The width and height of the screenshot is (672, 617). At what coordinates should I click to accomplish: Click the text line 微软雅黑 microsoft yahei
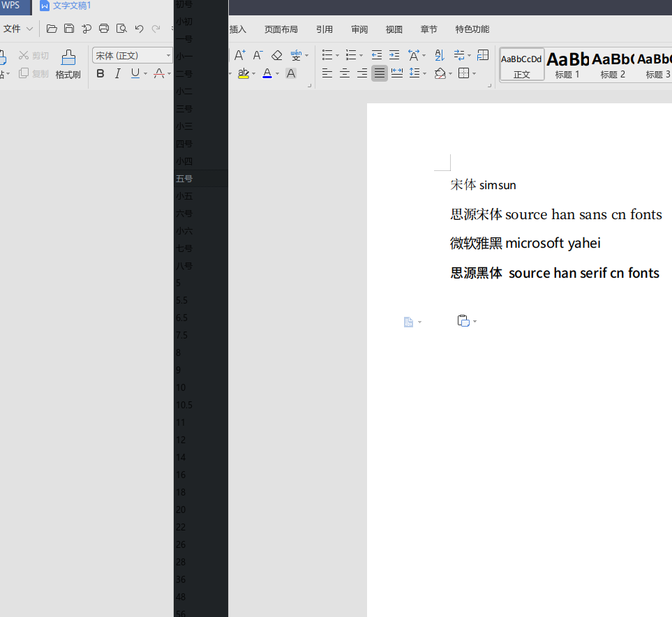click(525, 243)
